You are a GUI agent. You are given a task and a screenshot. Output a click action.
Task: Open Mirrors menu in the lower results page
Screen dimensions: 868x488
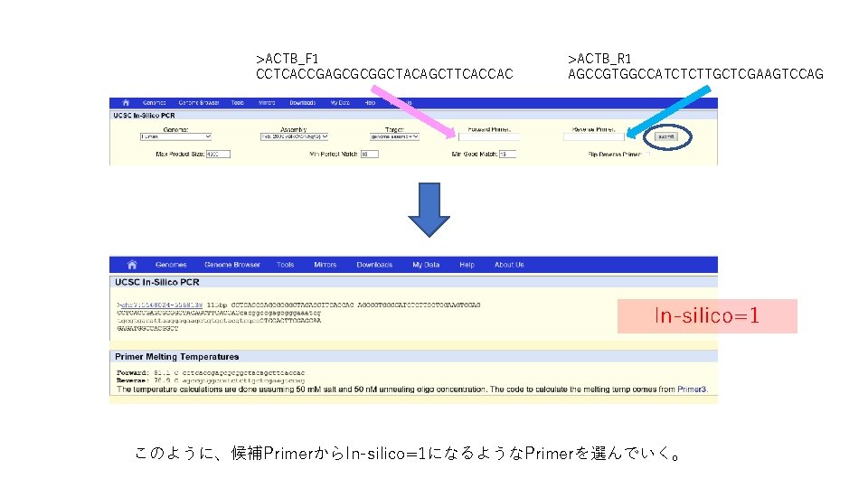pyautogui.click(x=325, y=265)
